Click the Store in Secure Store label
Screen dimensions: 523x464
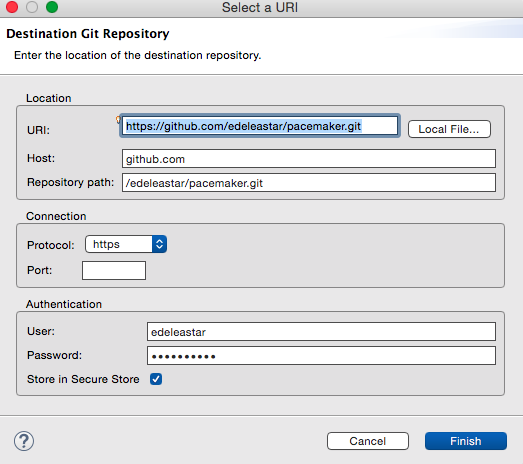pyautogui.click(x=83, y=379)
